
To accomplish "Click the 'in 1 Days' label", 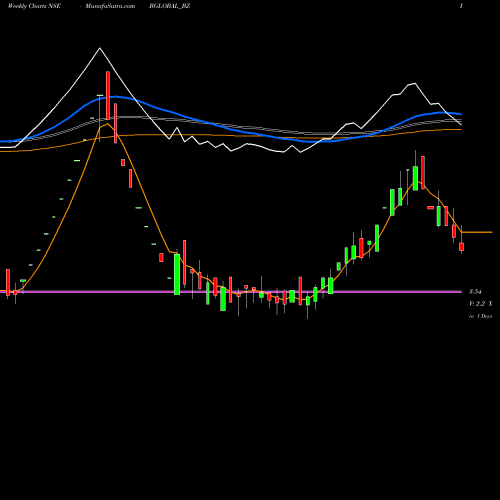I will 480,316.
